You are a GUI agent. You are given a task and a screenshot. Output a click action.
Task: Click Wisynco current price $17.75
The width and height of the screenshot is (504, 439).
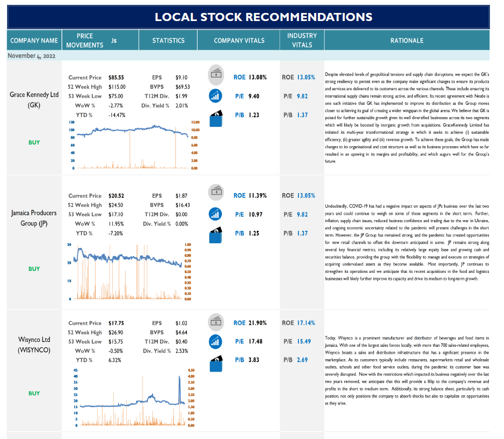click(116, 323)
